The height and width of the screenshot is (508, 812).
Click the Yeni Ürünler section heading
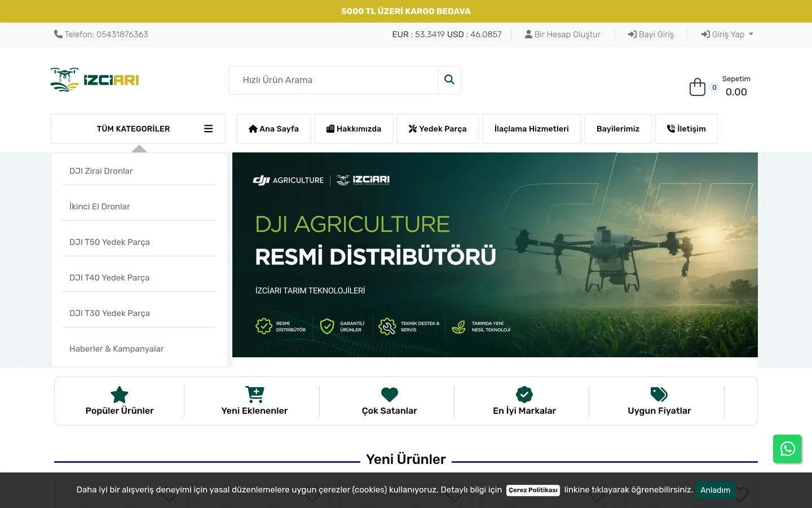(x=406, y=459)
